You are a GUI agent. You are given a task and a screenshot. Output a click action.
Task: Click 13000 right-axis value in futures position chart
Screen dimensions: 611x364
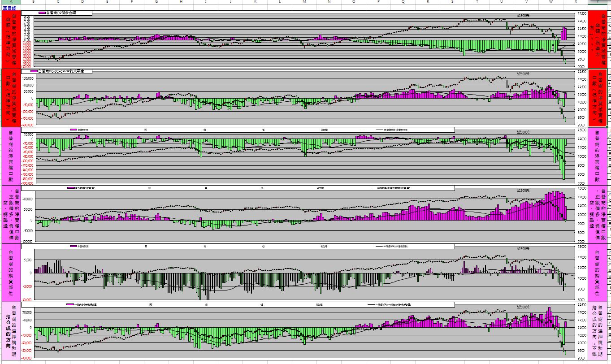click(582, 247)
